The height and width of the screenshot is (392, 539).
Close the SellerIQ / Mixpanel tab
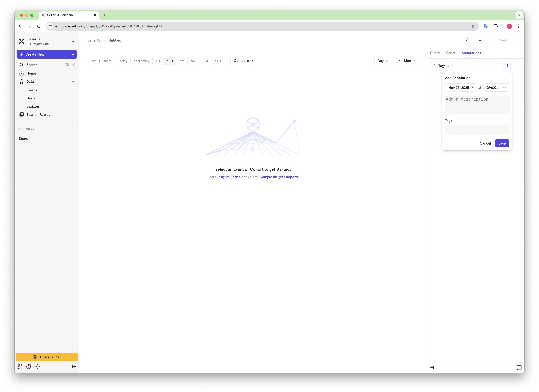[95, 15]
